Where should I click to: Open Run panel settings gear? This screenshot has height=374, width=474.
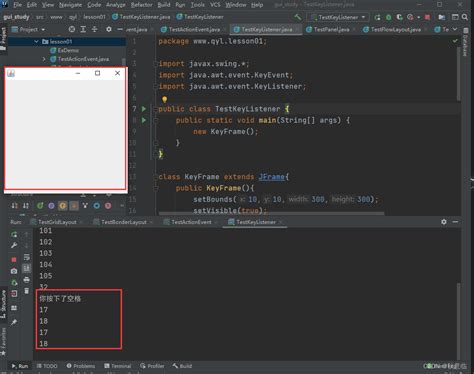pos(444,222)
